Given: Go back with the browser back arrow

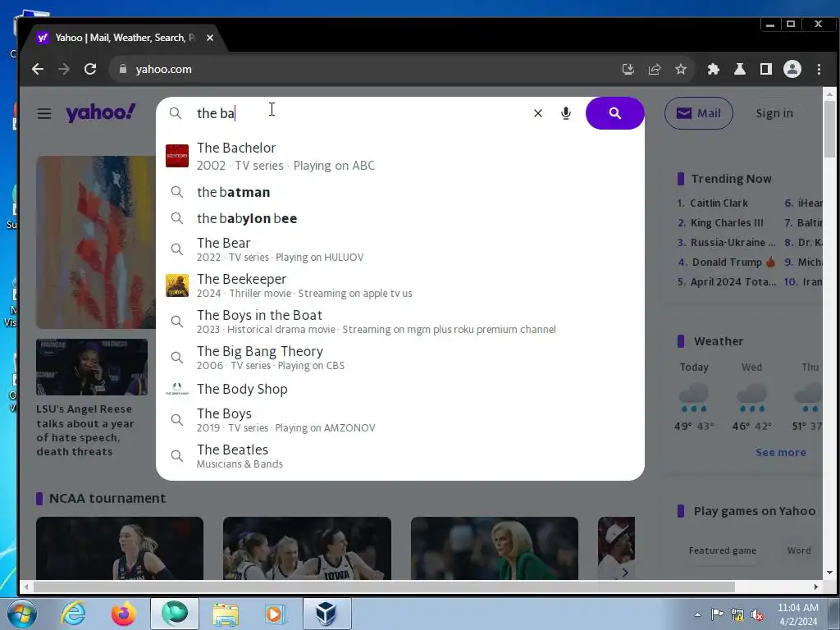Looking at the screenshot, I should [x=38, y=69].
